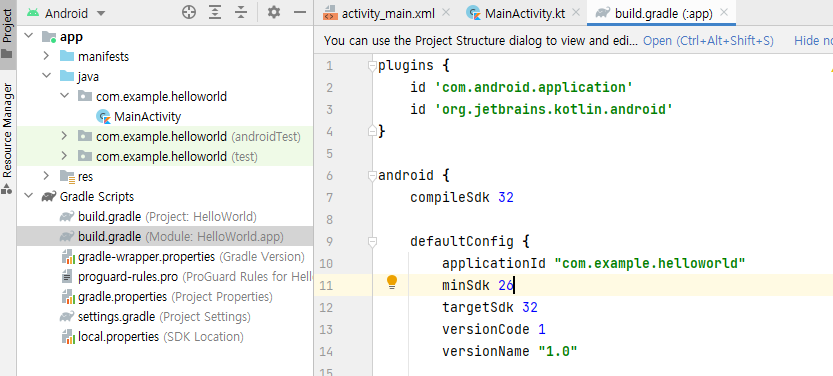Fold the plugins block on line 1
833x376 pixels.
point(372,66)
